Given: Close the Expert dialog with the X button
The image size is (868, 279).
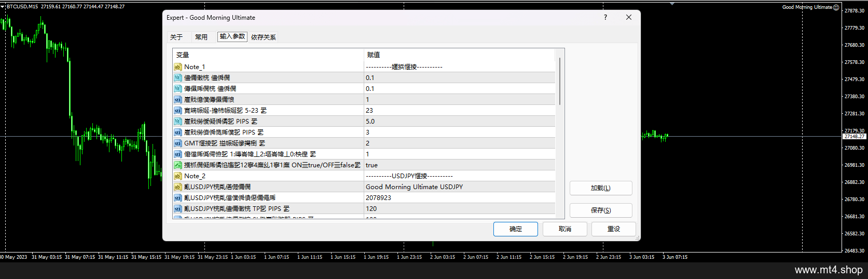Looking at the screenshot, I should [x=629, y=17].
